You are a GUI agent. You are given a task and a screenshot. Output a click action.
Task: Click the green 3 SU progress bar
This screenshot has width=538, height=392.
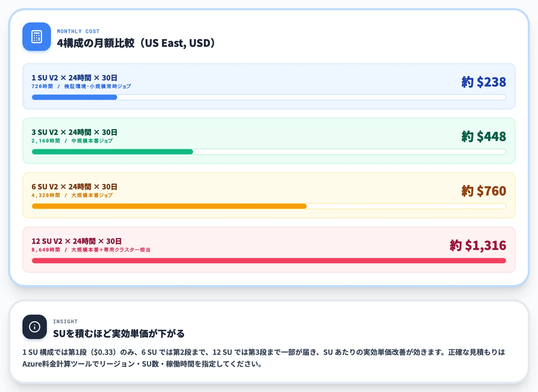(269, 152)
